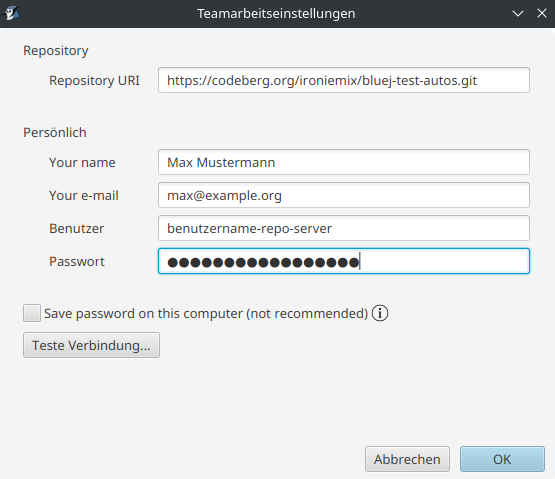Viewport: 555px width, 479px height.
Task: Enable the save password checkbox
Action: tap(32, 313)
